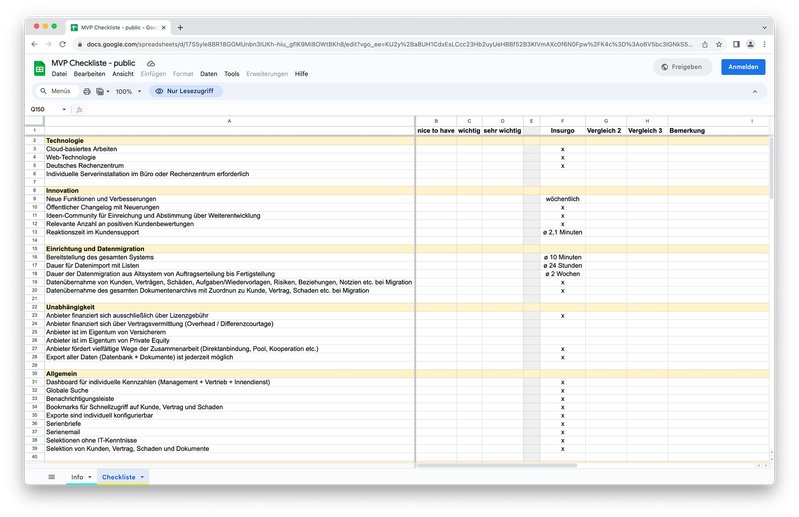Click the site info lock icon
Image resolution: width=799 pixels, height=517 pixels.
tap(79, 44)
